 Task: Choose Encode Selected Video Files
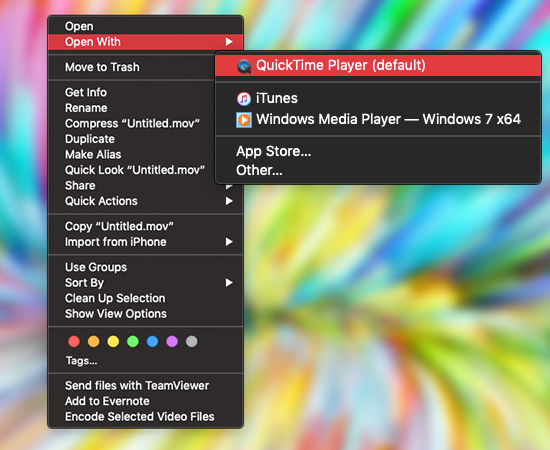(x=146, y=417)
